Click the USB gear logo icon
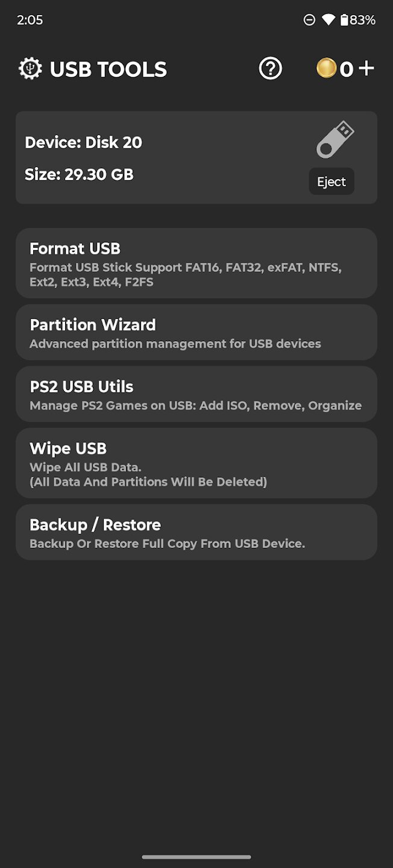This screenshot has height=868, width=393. pos(31,69)
